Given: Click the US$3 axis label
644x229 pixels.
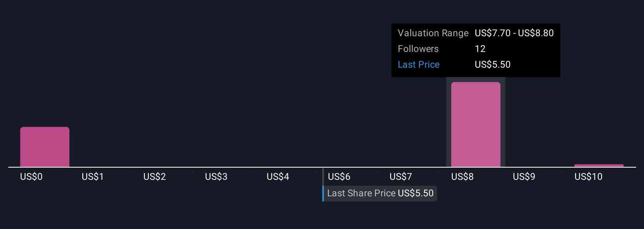Looking at the screenshot, I should (216, 177).
